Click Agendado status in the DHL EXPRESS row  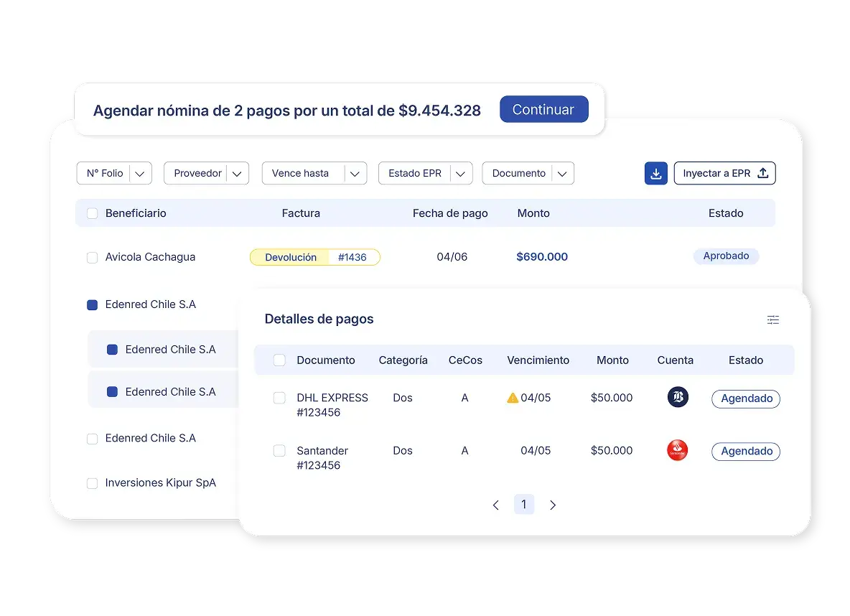coord(746,398)
